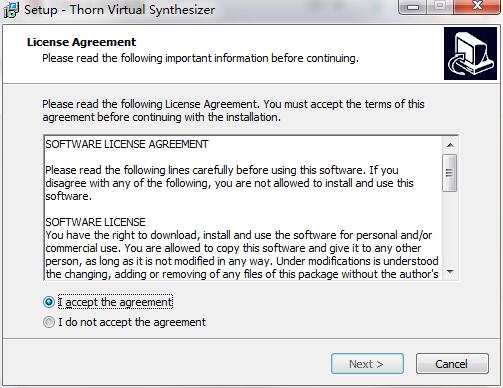The image size is (503, 388).
Task: Close the Thorn Virtual Synthesizer setup window
Action: (x=477, y=6)
